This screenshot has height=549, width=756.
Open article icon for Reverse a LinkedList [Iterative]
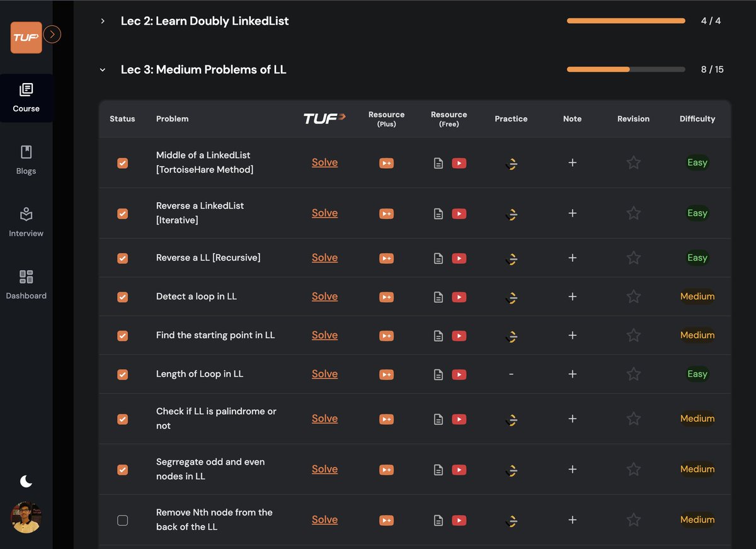tap(438, 214)
